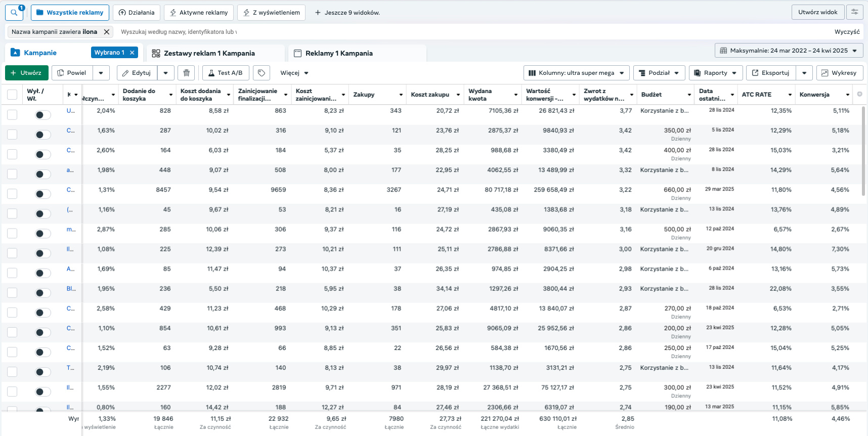The width and height of the screenshot is (868, 436).
Task: Clear the 'Wybrano 1' selection
Action: tap(132, 53)
